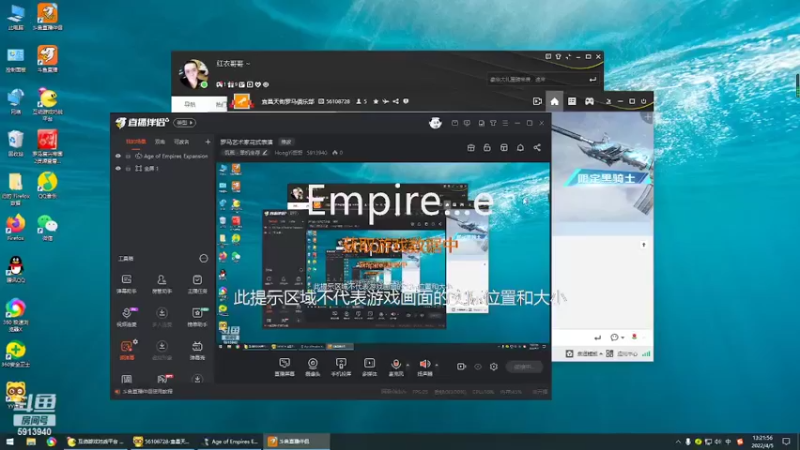Select the third scene tab
Image resolution: width=800 pixels, height=450 pixels.
[181, 142]
